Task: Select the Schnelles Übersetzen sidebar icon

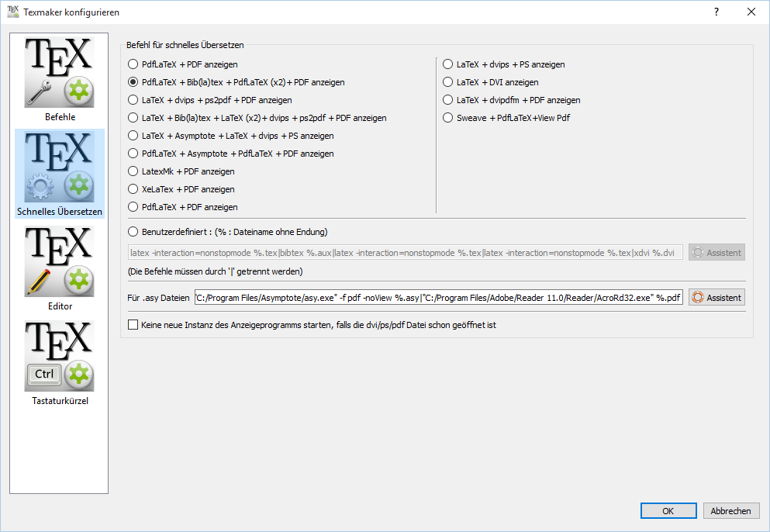Action: point(60,168)
